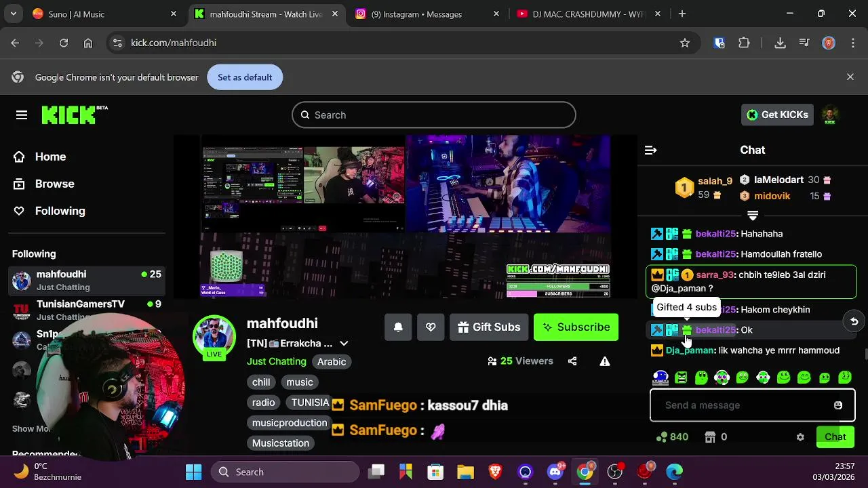This screenshot has width=868, height=488.
Task: Reload the page
Action: pos(64,43)
